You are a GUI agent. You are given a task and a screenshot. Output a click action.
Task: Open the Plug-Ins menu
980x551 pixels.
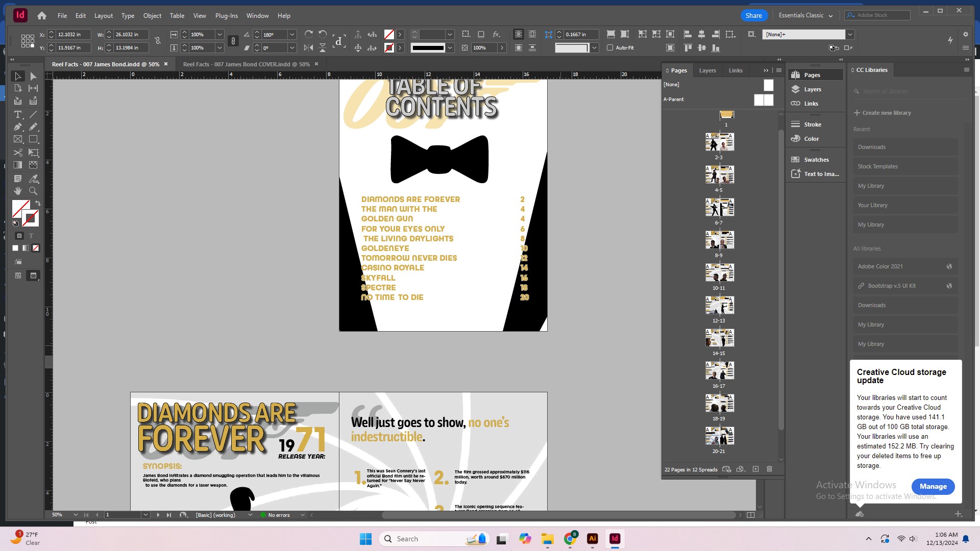pyautogui.click(x=227, y=15)
